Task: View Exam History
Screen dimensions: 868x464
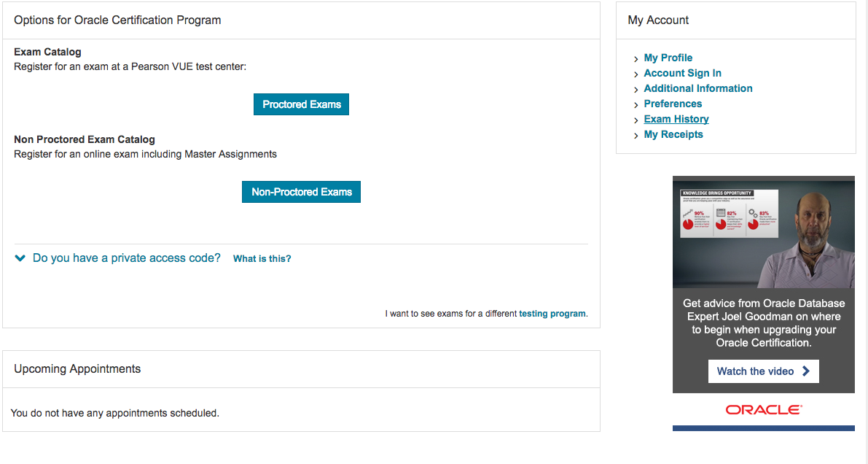Action: click(676, 119)
